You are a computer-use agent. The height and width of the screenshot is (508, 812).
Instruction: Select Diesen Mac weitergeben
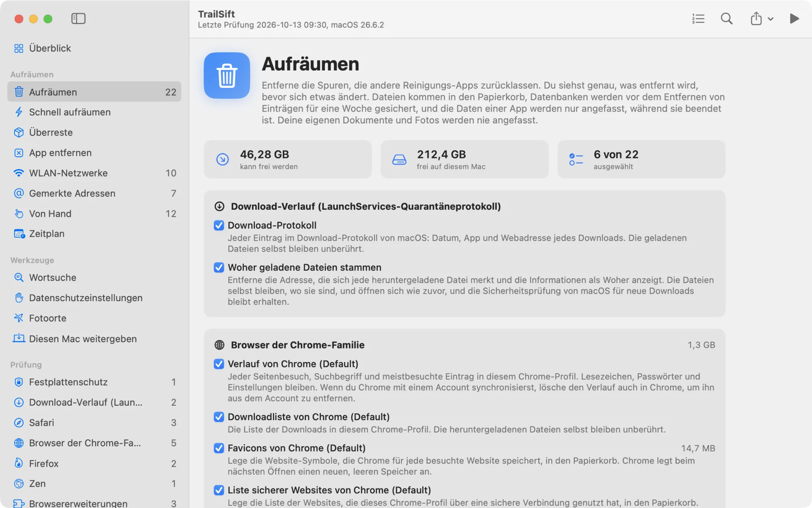point(94,339)
